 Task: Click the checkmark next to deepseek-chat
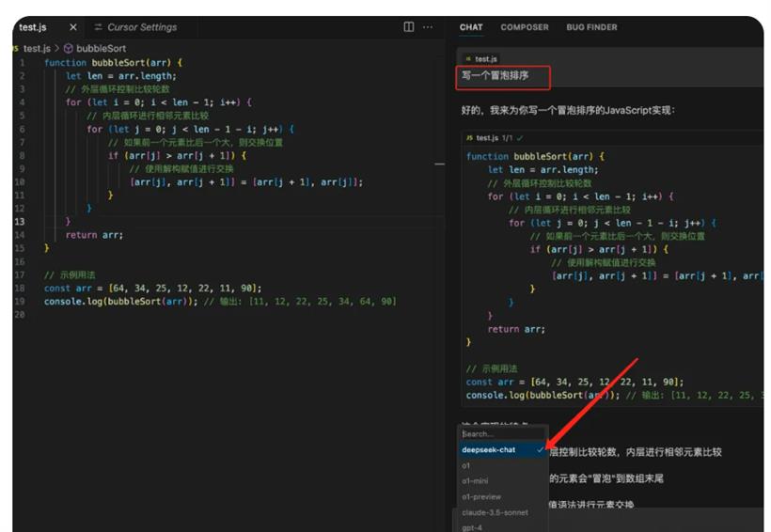pyautogui.click(x=540, y=450)
